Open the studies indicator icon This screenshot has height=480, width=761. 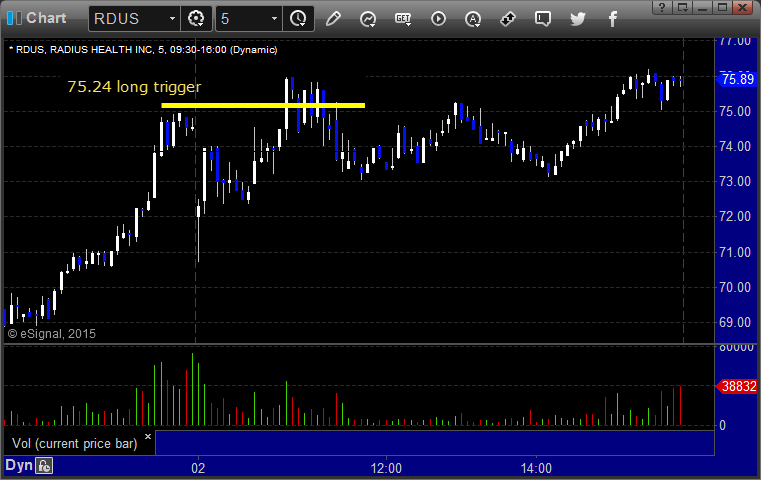(x=368, y=19)
